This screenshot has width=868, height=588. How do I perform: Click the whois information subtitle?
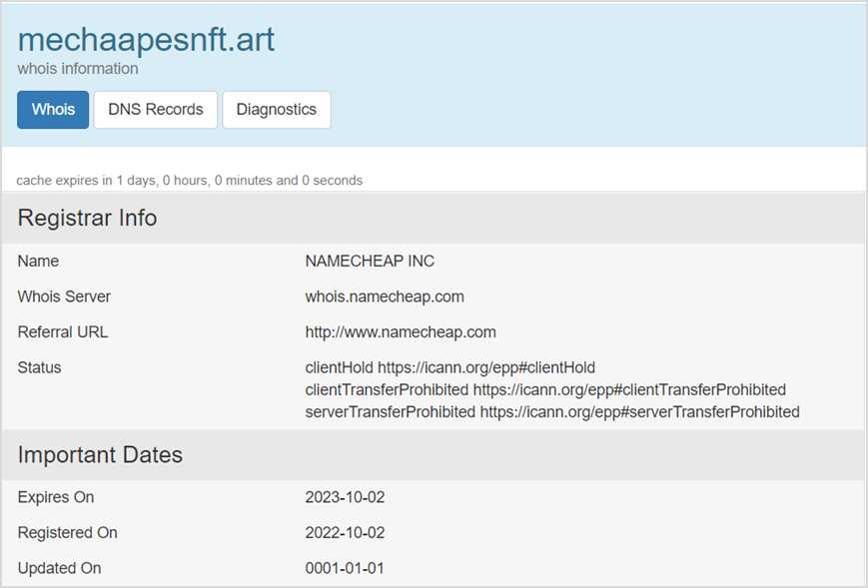click(78, 69)
